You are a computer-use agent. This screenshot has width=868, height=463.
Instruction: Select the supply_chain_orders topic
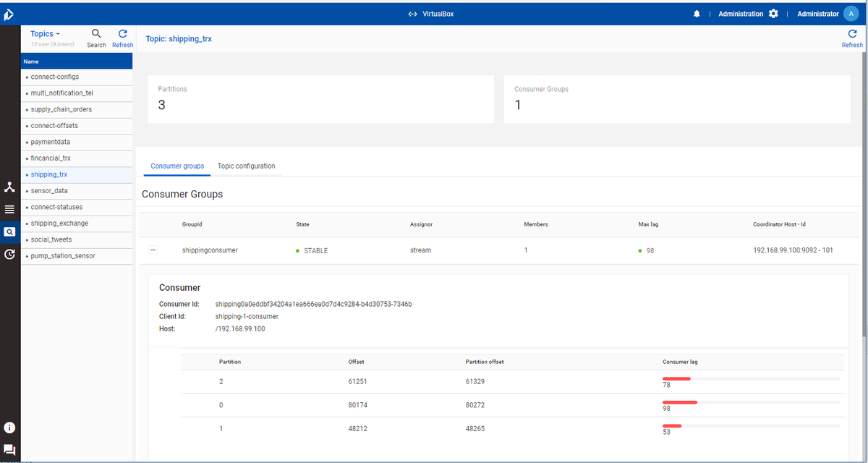point(77,109)
